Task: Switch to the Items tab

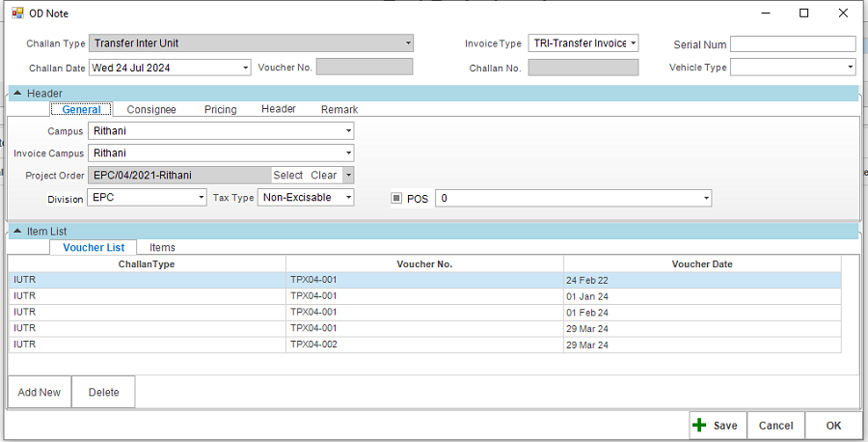Action: click(162, 248)
